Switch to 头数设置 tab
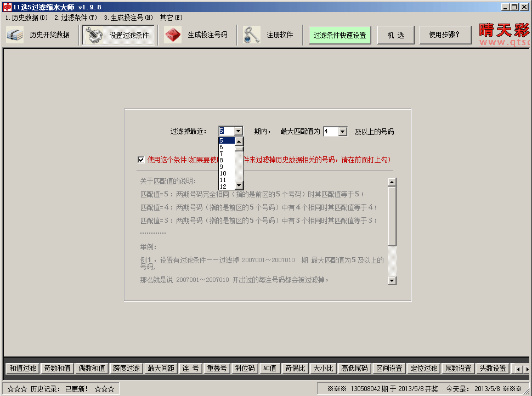The height and width of the screenshot is (396, 532). pyautogui.click(x=493, y=368)
